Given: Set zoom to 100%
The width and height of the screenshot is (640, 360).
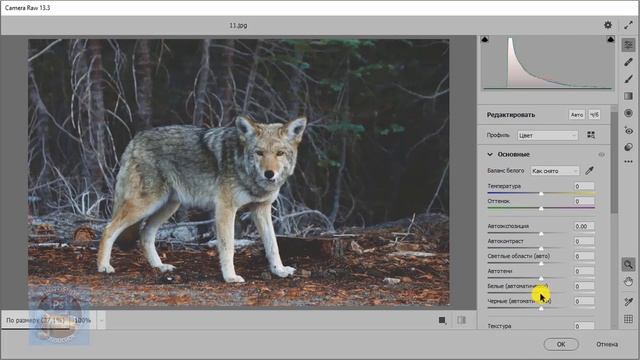Looking at the screenshot, I should 83,320.
